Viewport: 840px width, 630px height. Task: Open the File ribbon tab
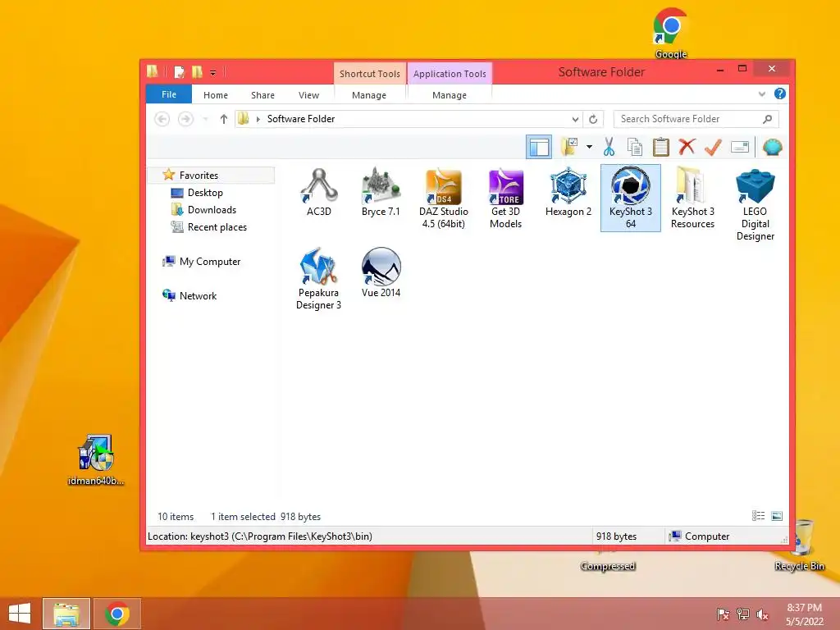tap(169, 94)
